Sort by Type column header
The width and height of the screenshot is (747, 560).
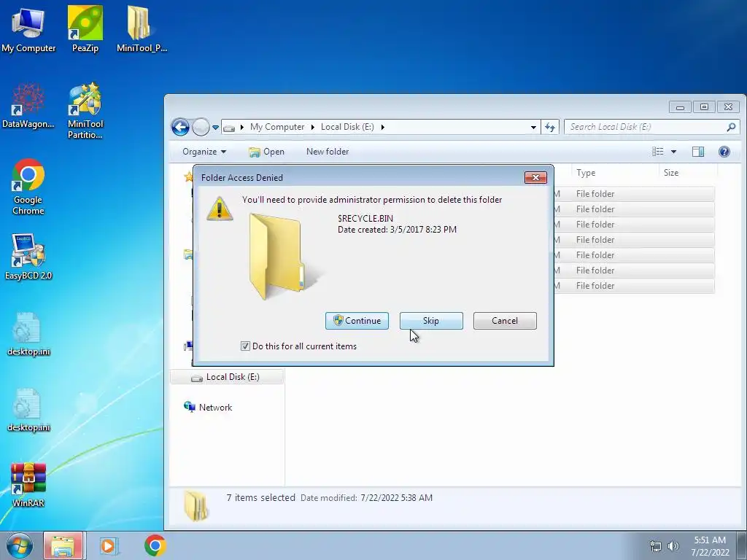pyautogui.click(x=615, y=173)
